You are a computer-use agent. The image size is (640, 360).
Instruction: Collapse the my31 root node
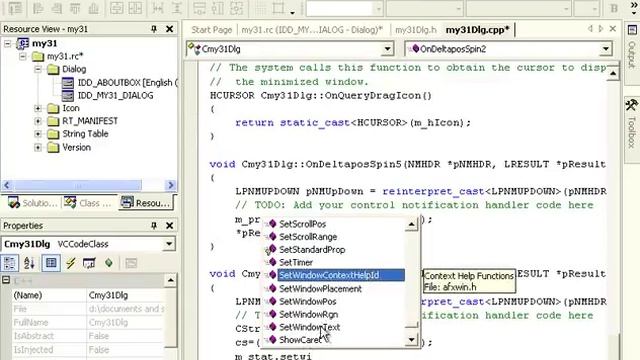click(8, 44)
